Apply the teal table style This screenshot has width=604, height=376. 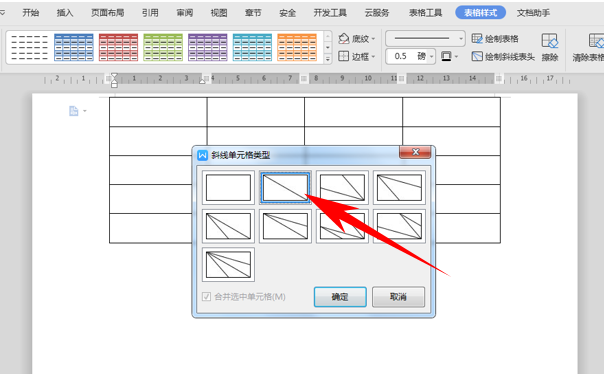click(253, 47)
